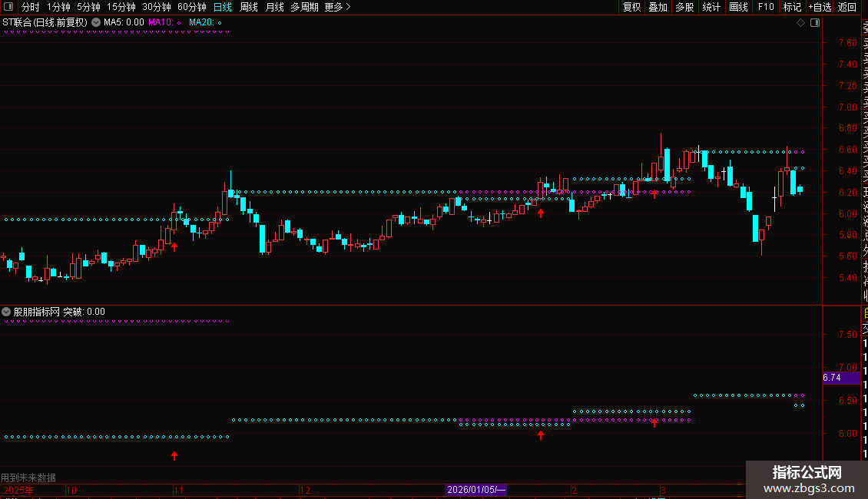
Task: Click the ST联合(日线.前复权) title
Action: (45, 22)
